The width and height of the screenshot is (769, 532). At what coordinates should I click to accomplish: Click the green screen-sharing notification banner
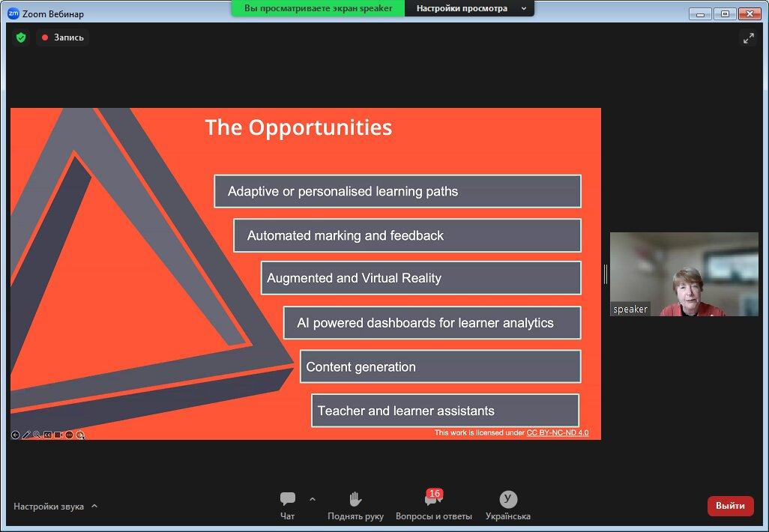click(x=318, y=8)
